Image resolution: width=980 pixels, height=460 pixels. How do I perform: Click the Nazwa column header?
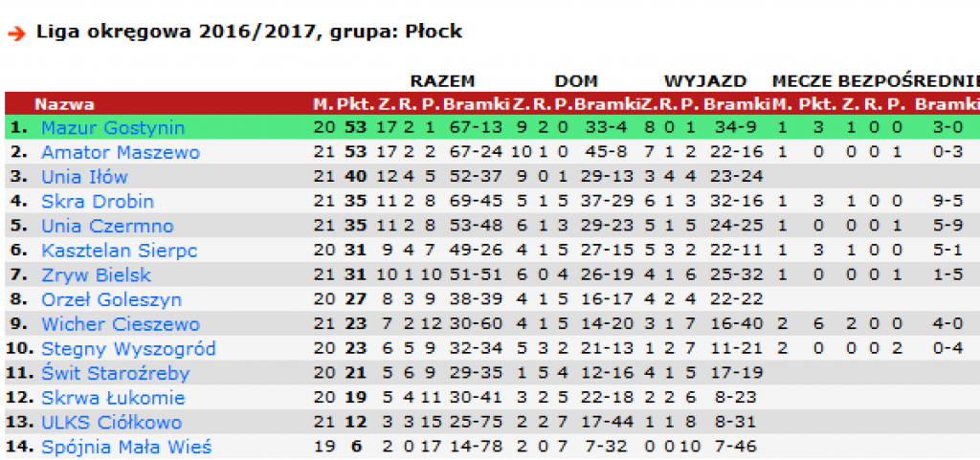click(64, 104)
